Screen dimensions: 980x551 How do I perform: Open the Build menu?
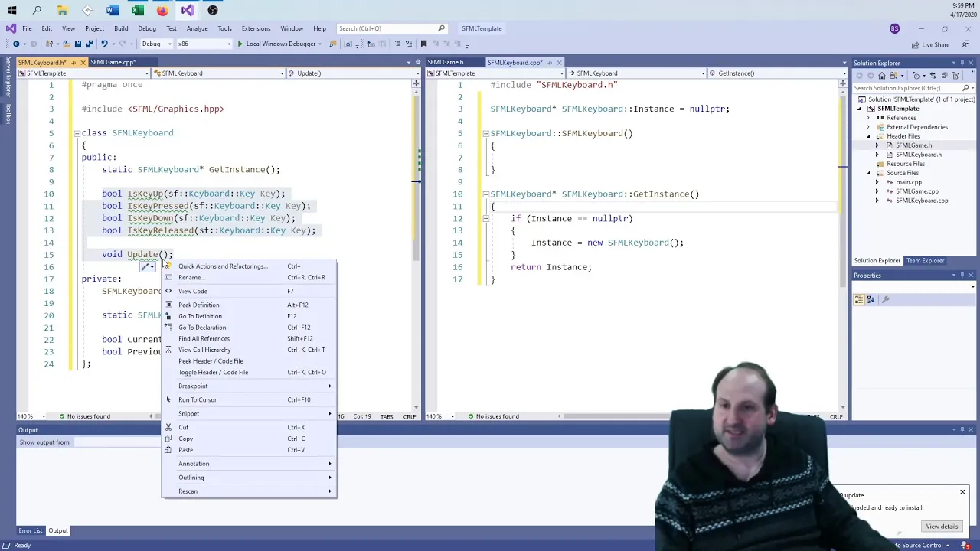click(x=121, y=28)
